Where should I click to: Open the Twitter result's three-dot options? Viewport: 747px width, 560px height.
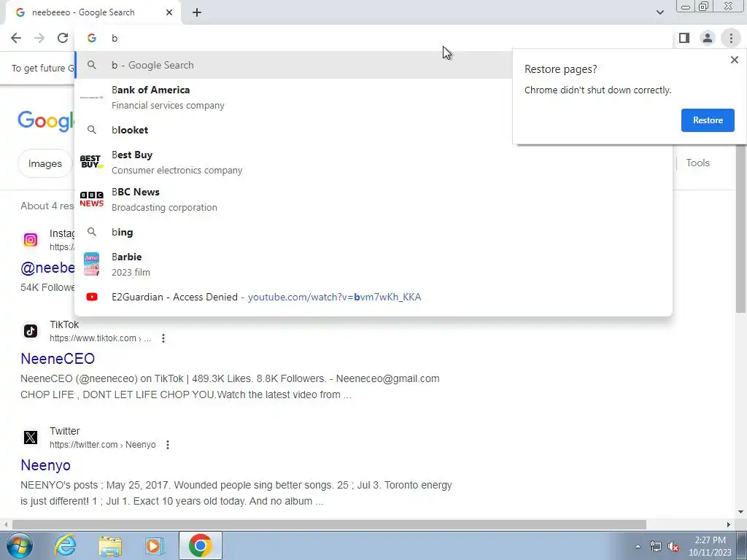168,445
